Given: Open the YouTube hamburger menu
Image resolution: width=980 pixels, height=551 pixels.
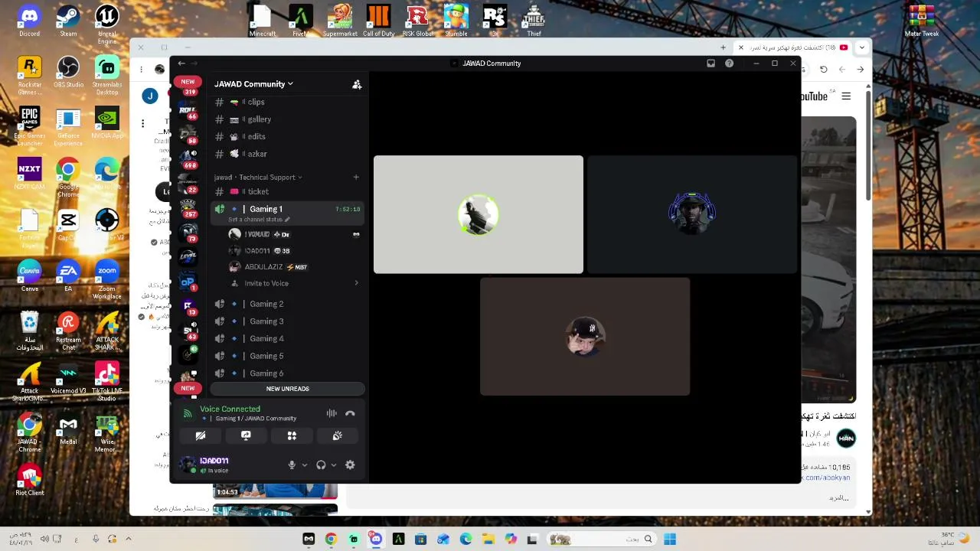Looking at the screenshot, I should [846, 96].
